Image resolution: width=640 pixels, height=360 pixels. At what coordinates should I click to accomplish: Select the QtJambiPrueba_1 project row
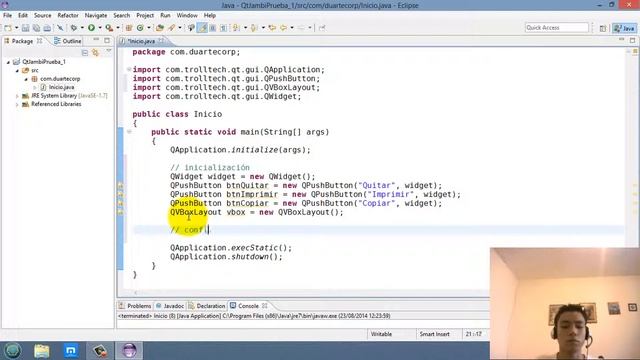[44, 62]
